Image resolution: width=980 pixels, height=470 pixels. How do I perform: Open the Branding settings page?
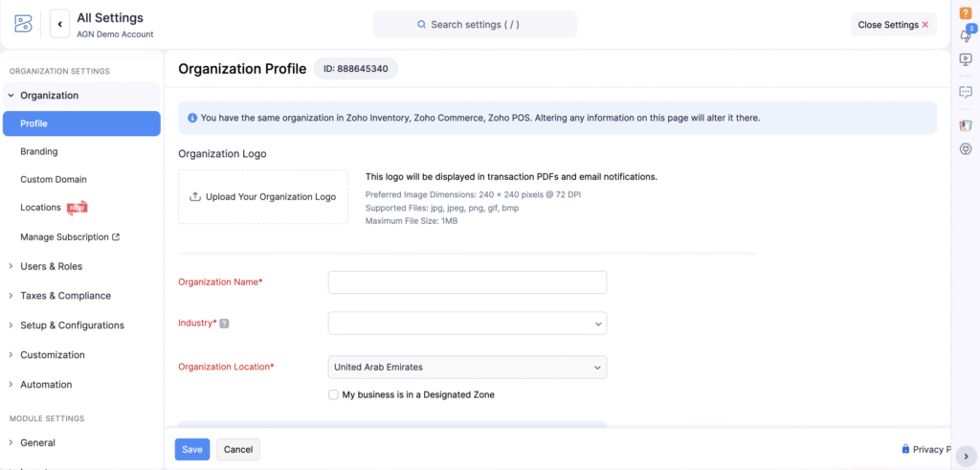[x=39, y=151]
